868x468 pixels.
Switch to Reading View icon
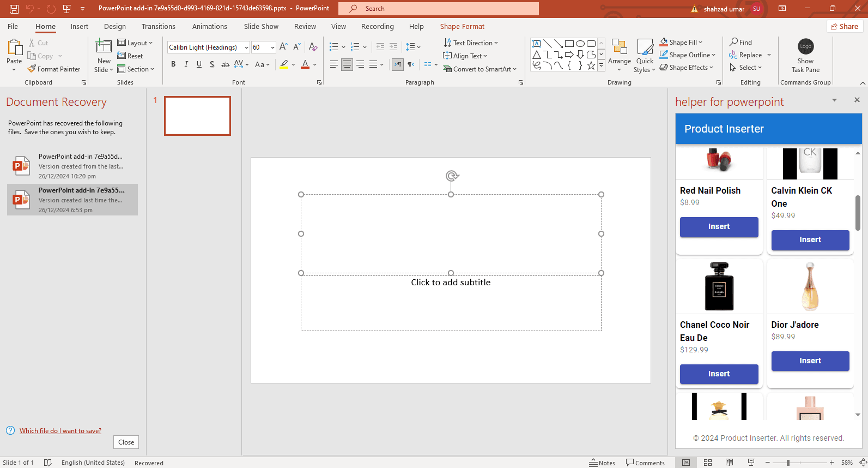[x=729, y=463]
